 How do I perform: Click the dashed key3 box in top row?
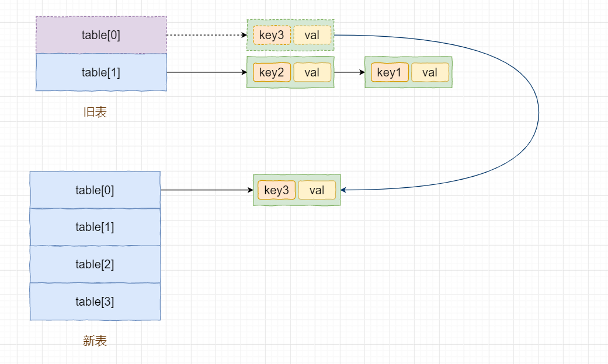(x=272, y=35)
